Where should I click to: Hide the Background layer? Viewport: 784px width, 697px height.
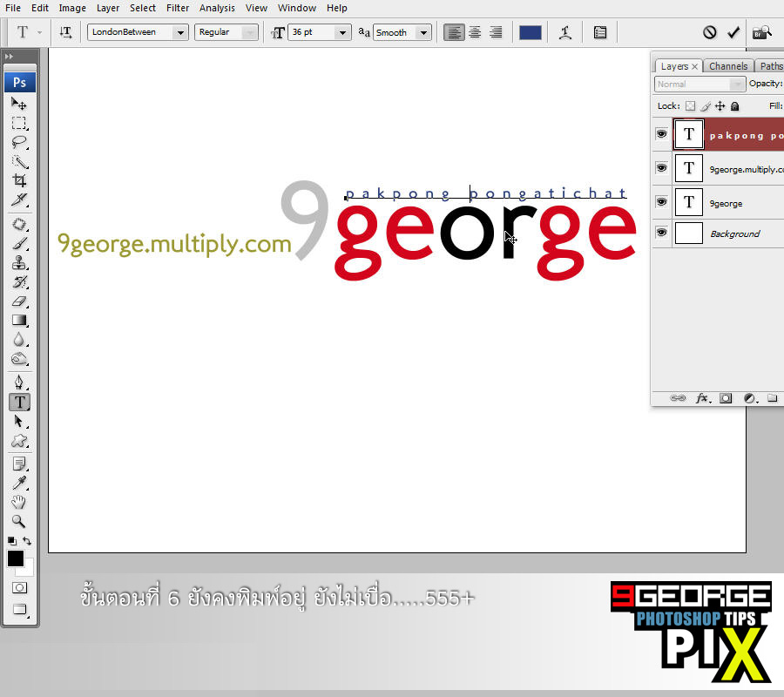[x=661, y=233]
